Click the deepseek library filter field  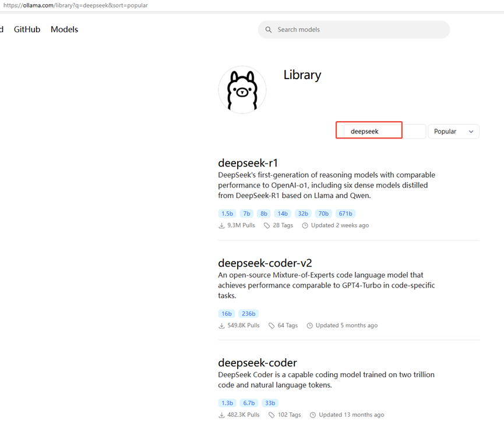(385, 132)
